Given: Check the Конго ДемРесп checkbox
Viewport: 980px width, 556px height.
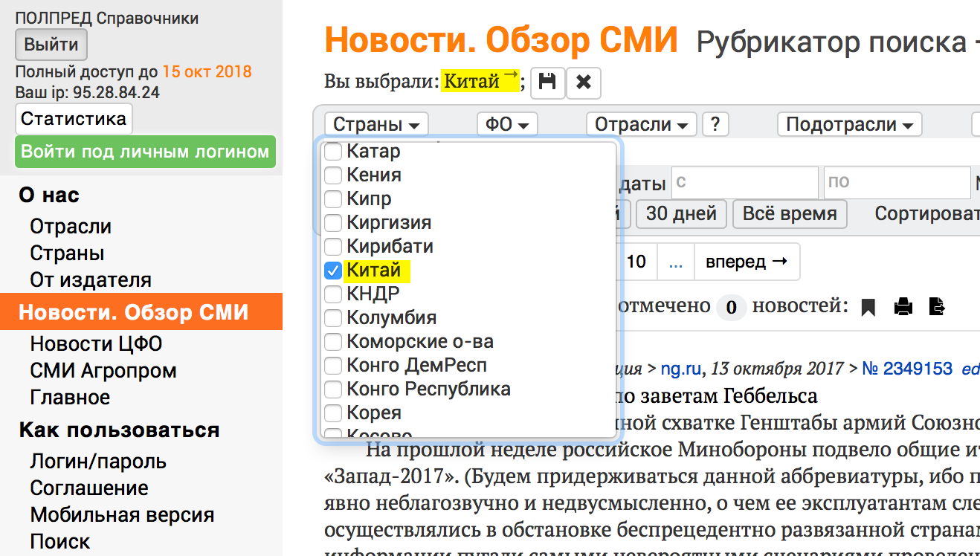Looking at the screenshot, I should pos(333,366).
